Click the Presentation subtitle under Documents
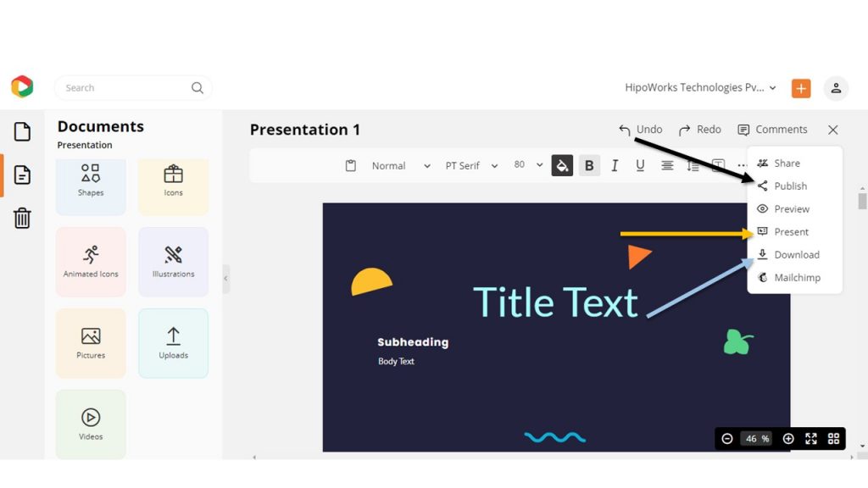The width and height of the screenshot is (868, 488). [x=85, y=145]
